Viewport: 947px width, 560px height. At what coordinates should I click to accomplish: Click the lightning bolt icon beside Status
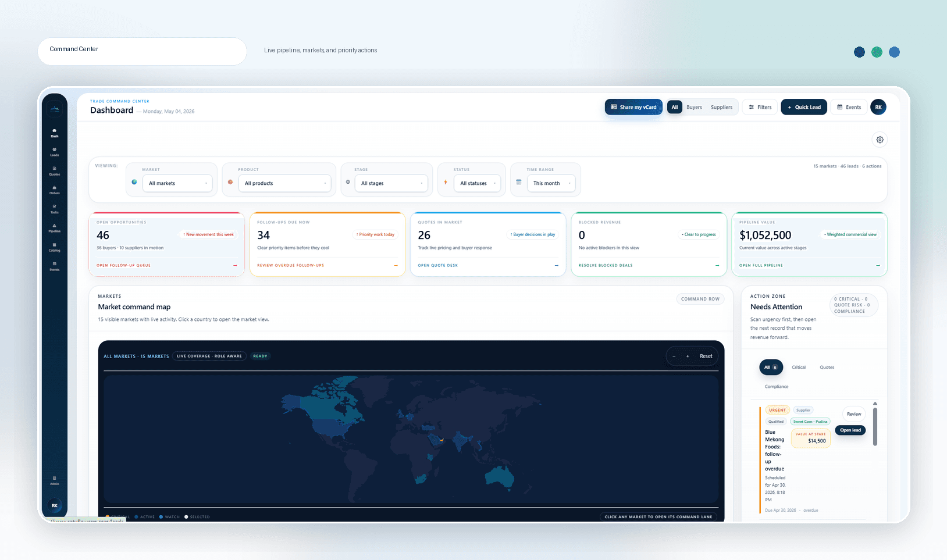446,182
